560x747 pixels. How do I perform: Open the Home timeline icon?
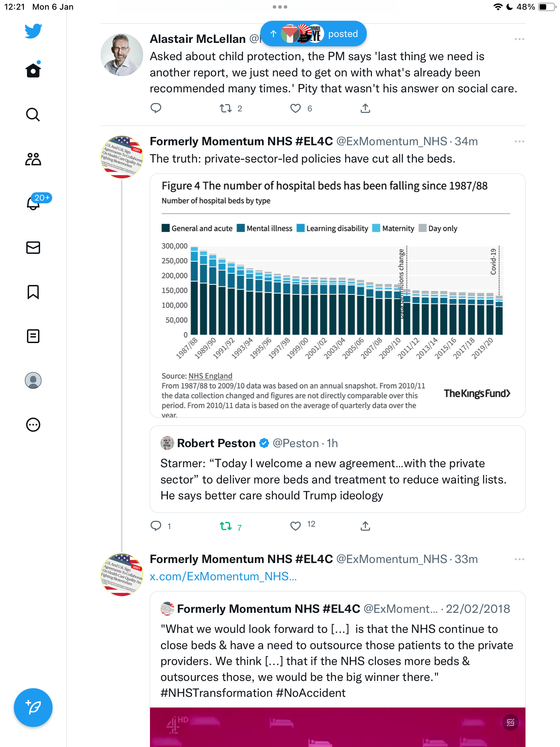33,70
